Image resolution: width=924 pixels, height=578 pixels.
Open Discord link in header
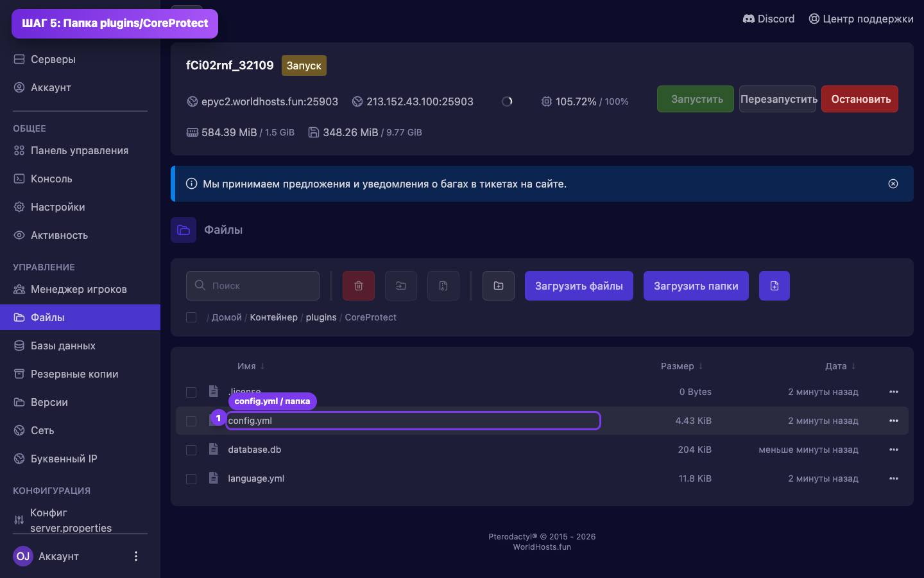tap(768, 19)
